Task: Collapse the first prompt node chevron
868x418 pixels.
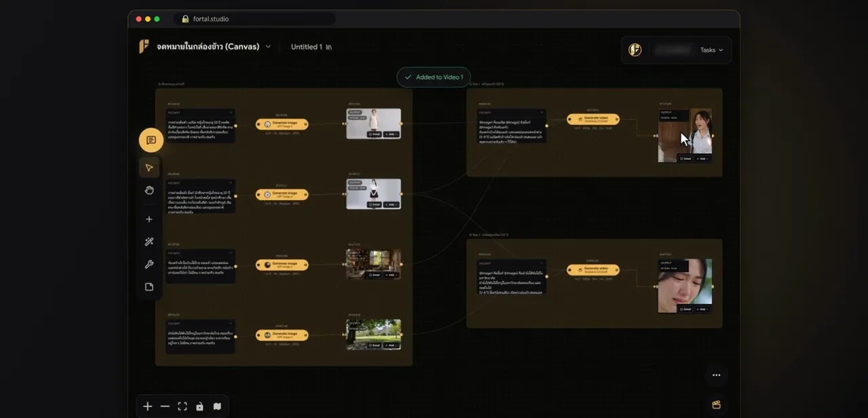Action: (x=231, y=112)
